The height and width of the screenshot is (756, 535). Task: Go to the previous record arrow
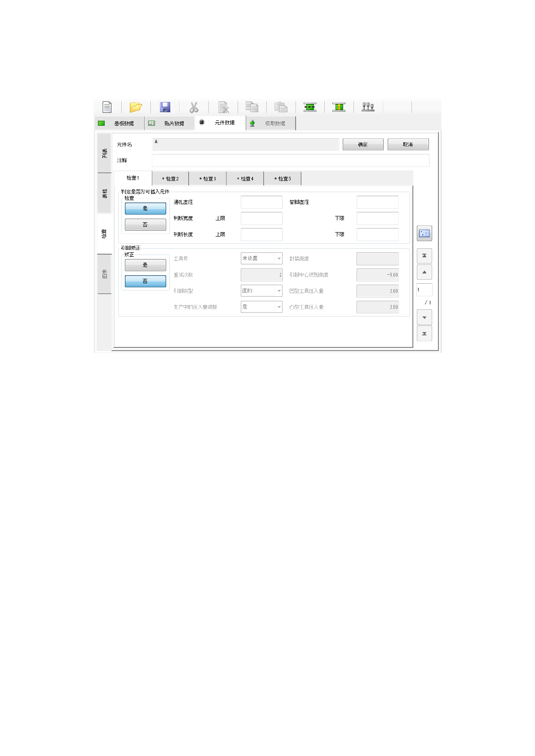click(x=424, y=272)
